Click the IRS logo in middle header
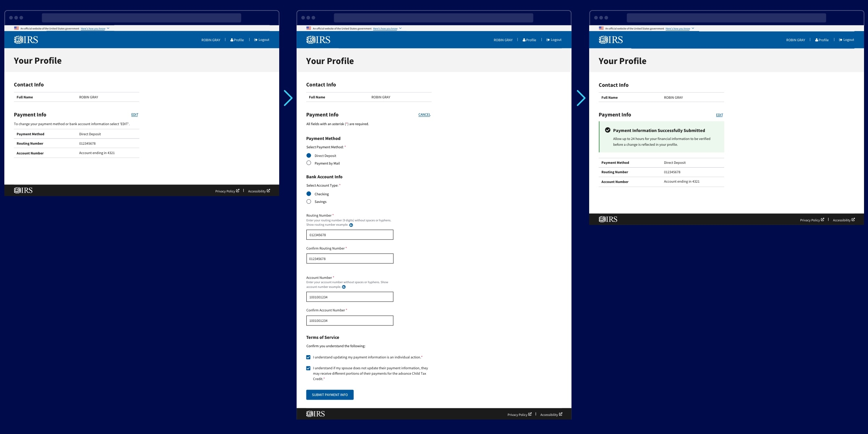The height and width of the screenshot is (434, 868). (x=318, y=40)
